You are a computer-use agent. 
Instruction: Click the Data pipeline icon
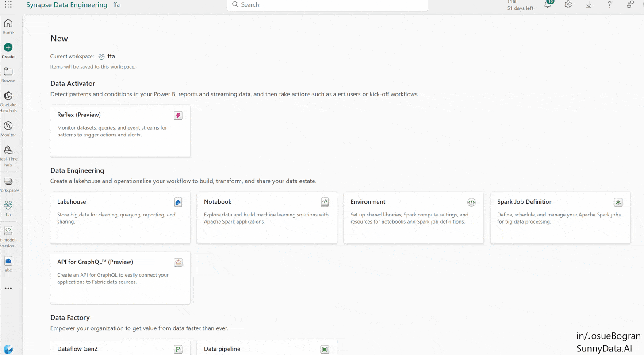click(x=325, y=350)
